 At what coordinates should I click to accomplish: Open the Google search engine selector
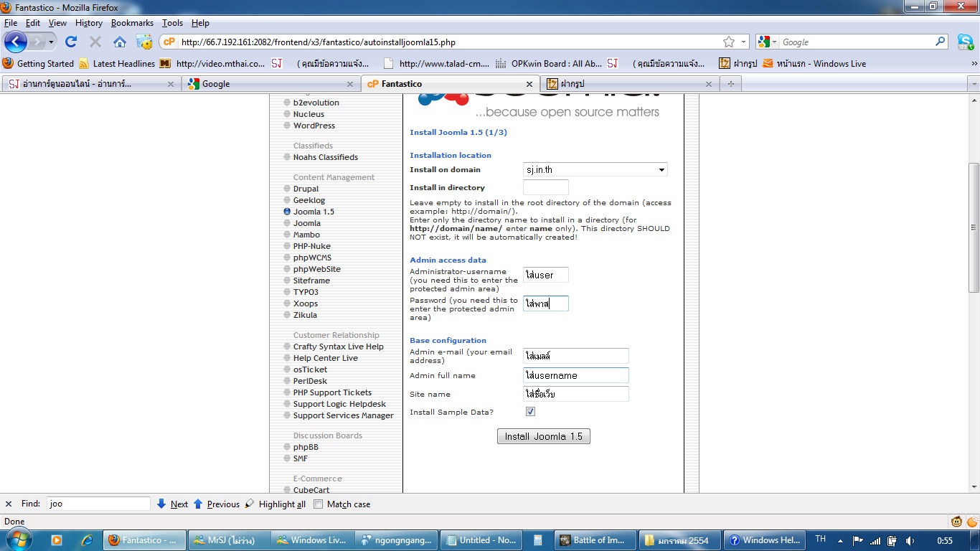coord(767,42)
